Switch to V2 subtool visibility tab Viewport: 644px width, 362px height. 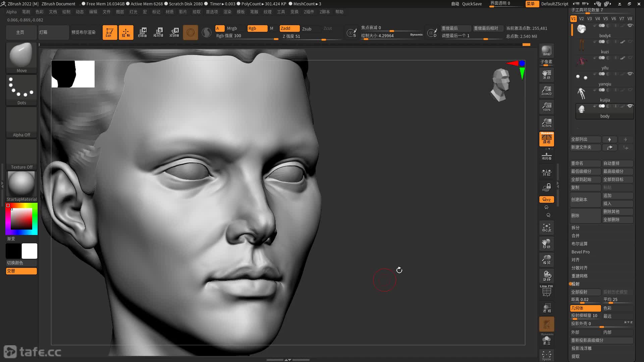click(x=581, y=19)
